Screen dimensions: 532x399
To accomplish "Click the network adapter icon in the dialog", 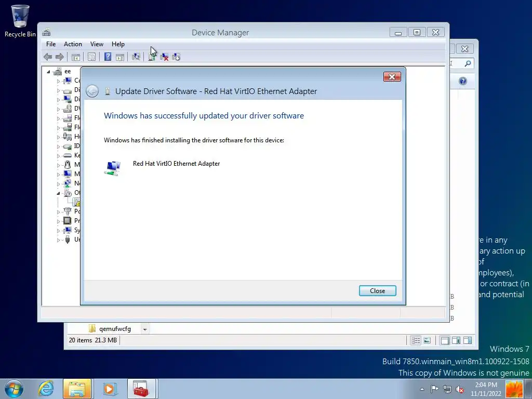I will coord(112,168).
